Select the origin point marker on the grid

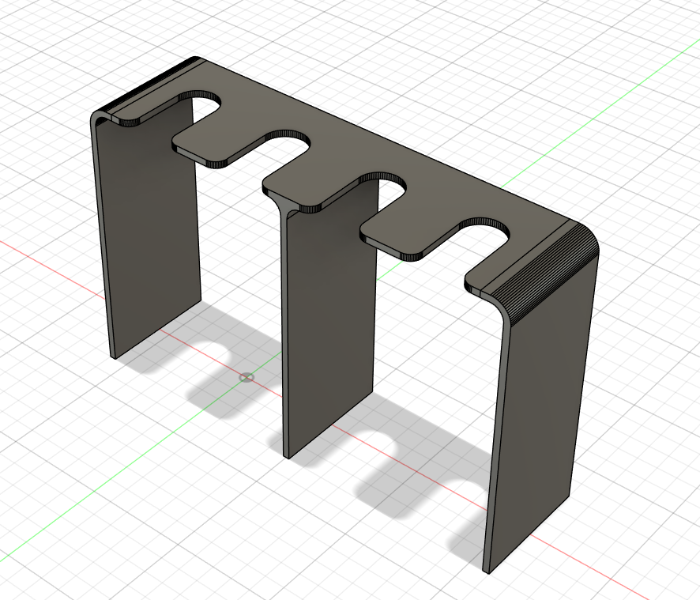247,378
